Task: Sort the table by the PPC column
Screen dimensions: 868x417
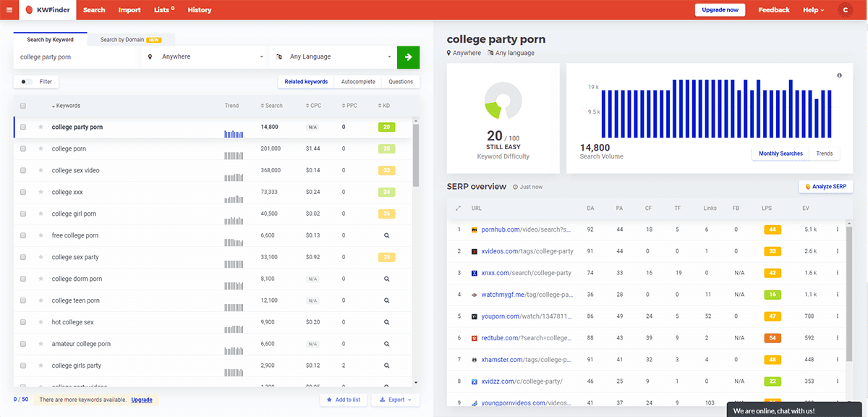Action: coord(349,106)
